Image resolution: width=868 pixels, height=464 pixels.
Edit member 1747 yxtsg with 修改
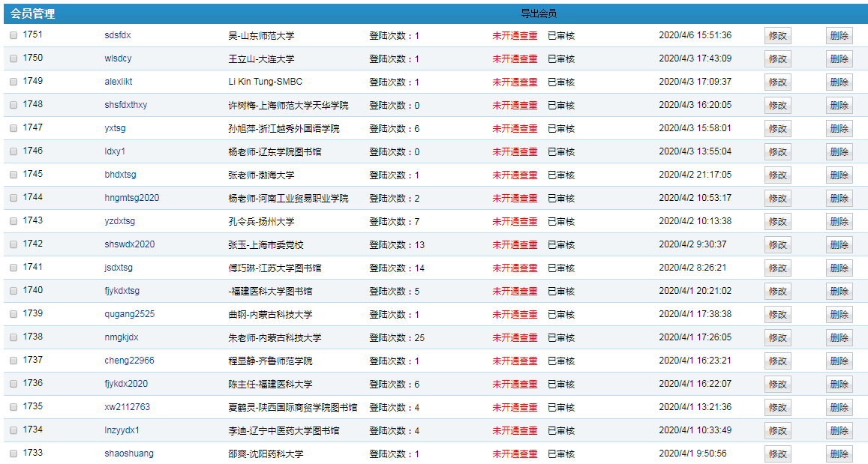click(x=777, y=129)
